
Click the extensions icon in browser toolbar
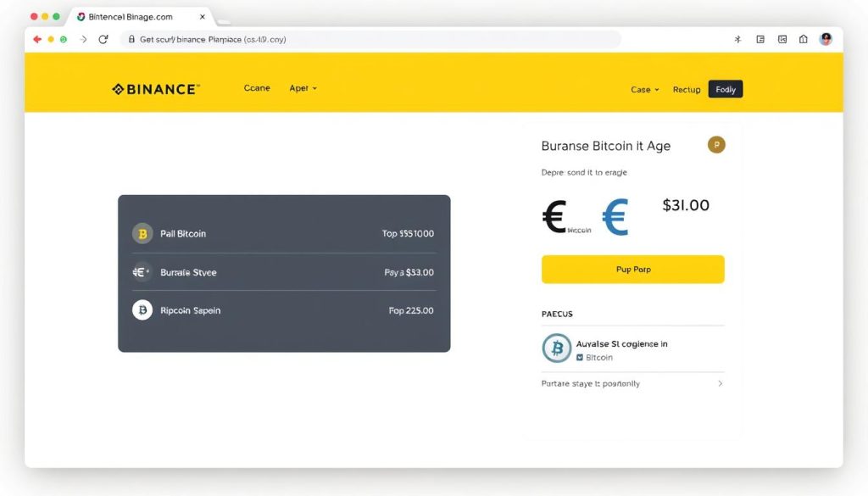(x=737, y=39)
